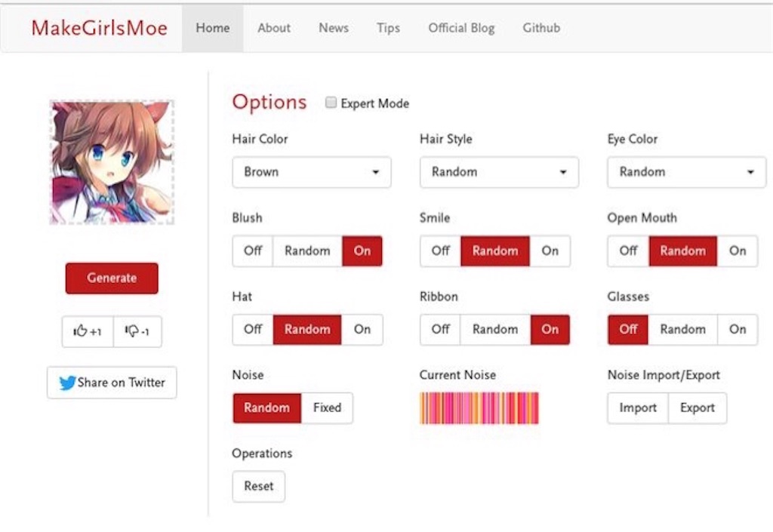This screenshot has height=532, width=773.
Task: Open the Eye Color dropdown
Action: pos(687,172)
